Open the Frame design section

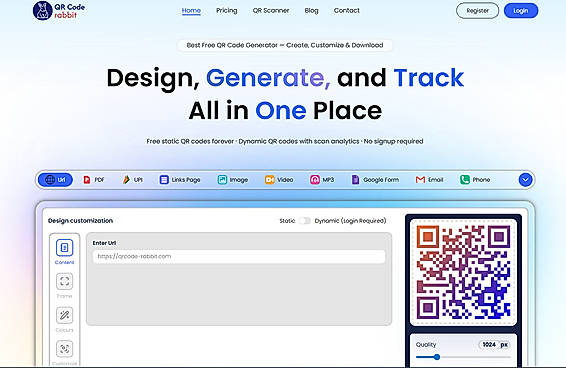[x=65, y=286]
